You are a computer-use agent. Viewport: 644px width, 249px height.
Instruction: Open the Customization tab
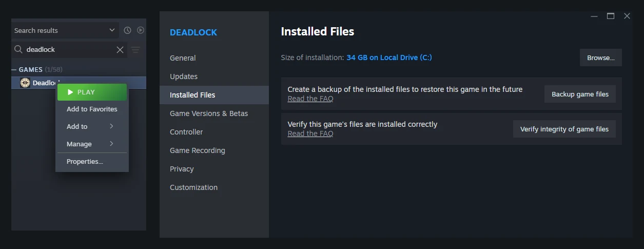[214, 187]
